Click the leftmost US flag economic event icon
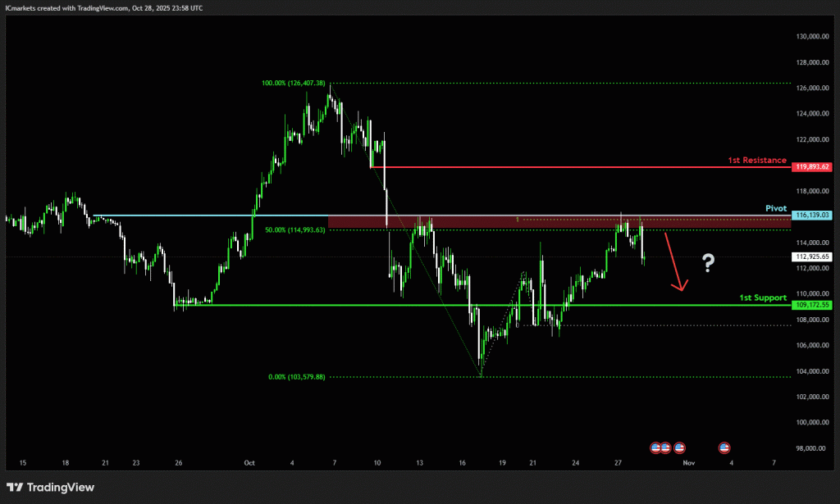 pos(655,447)
